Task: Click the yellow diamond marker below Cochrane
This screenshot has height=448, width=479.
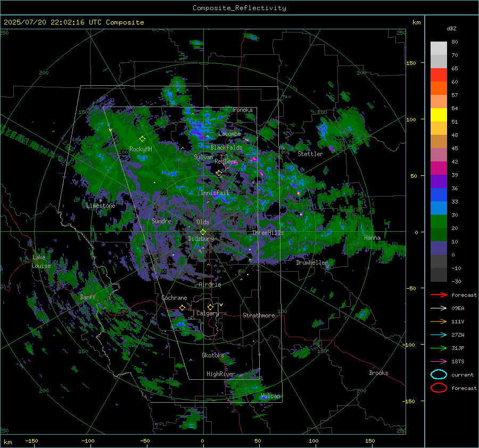Action: [182, 307]
